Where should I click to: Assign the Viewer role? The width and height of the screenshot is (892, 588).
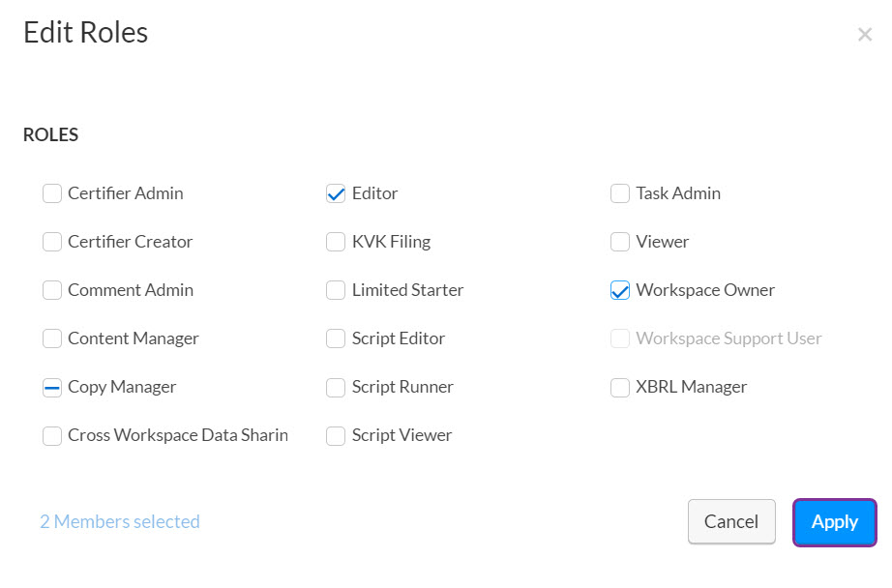[x=620, y=242]
